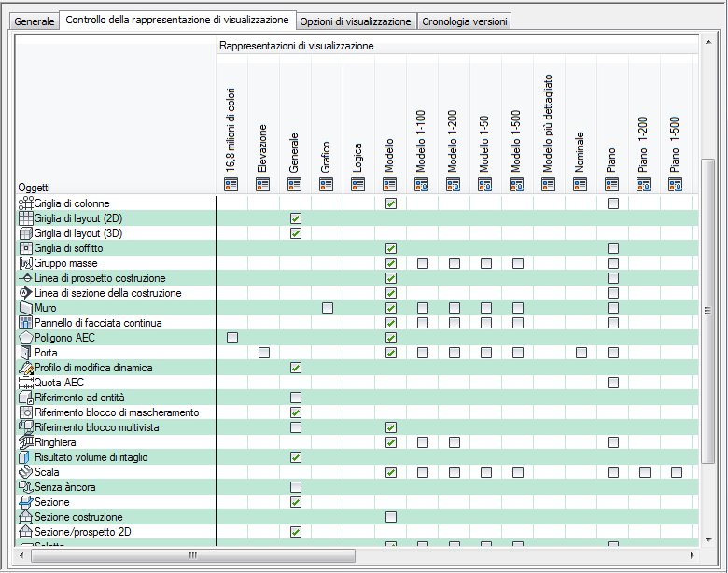
Task: Select the Griglia di layout (3D) icon
Action: tap(26, 233)
